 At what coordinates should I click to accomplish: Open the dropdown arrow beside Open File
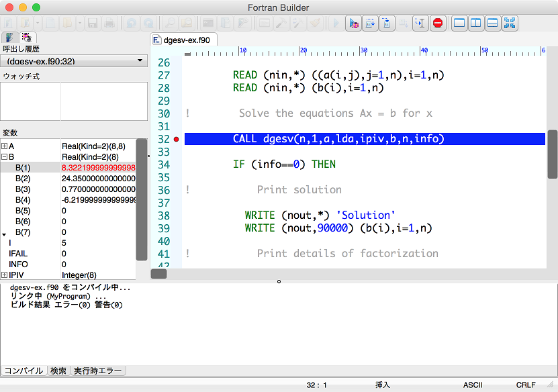80,23
